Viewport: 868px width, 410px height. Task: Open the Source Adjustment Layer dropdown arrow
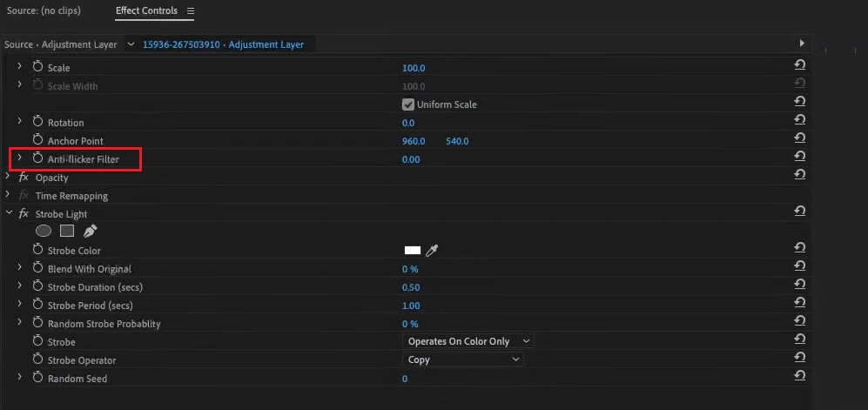coord(131,44)
